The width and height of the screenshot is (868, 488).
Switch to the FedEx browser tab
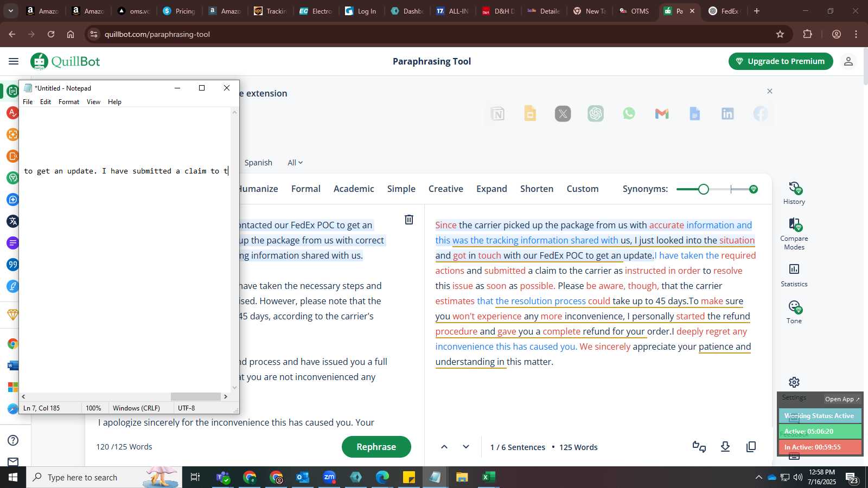(724, 11)
